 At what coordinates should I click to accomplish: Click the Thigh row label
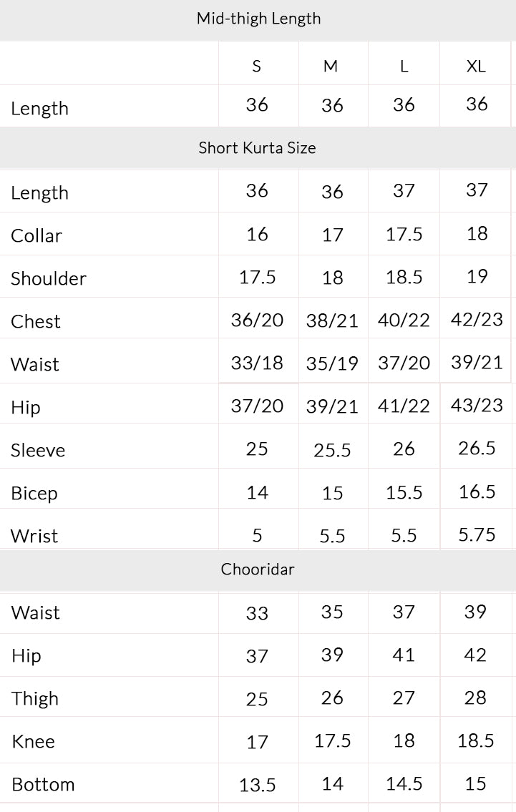35,698
